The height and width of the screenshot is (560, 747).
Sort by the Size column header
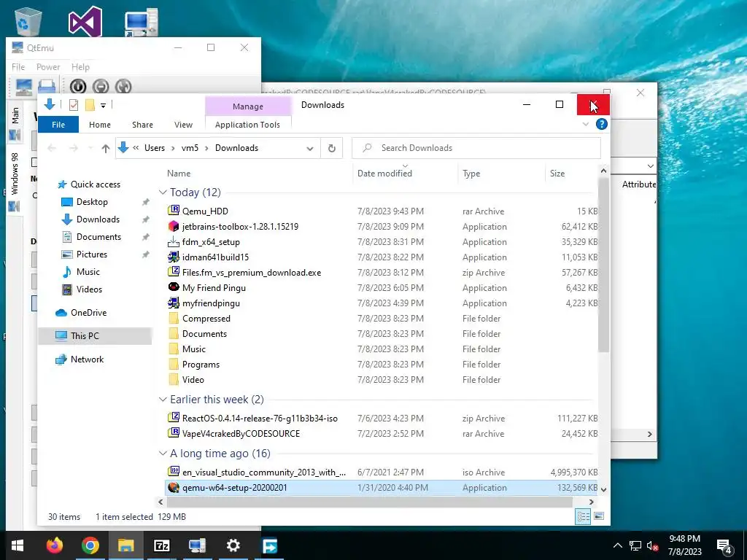pos(557,174)
